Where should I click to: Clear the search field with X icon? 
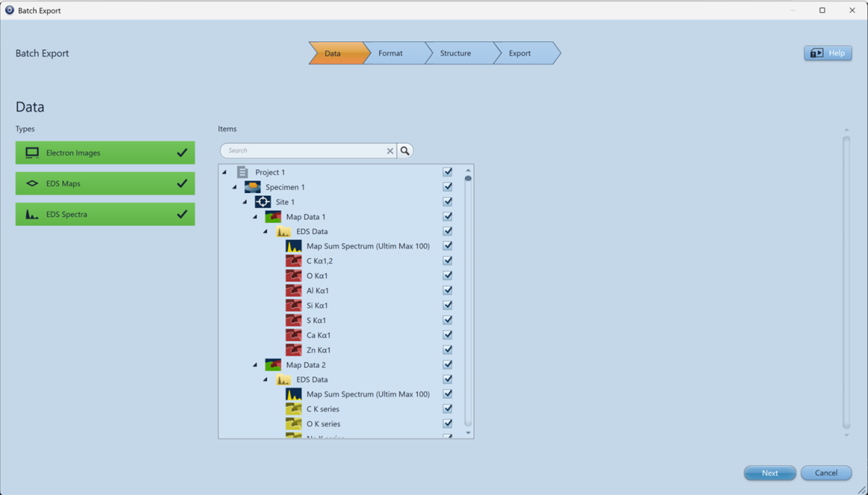click(390, 151)
